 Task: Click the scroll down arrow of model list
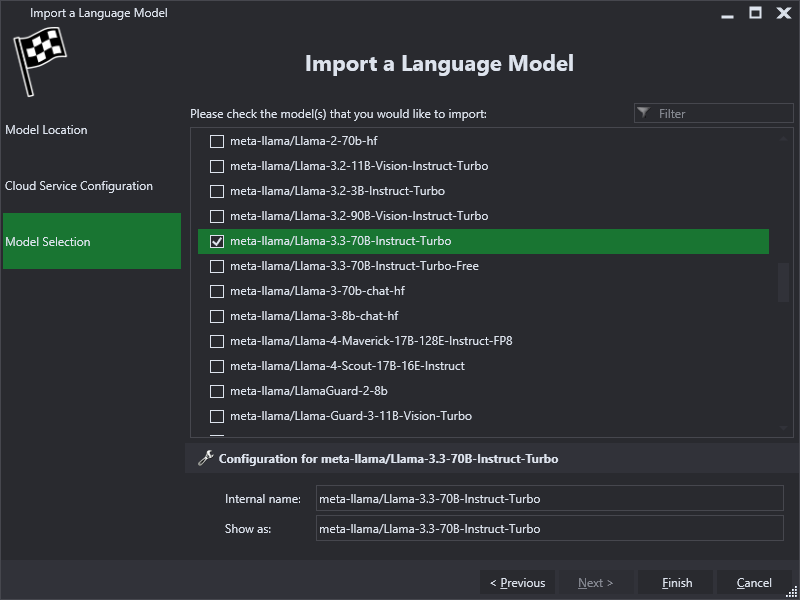pos(783,429)
